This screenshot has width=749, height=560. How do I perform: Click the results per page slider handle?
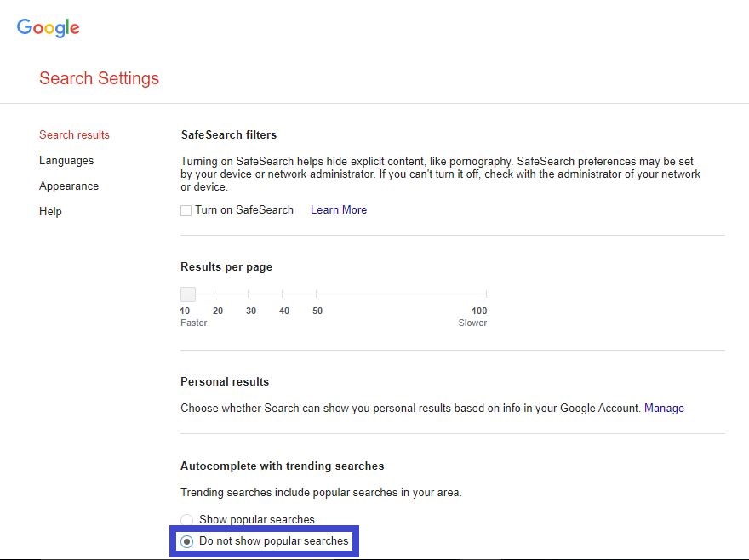pos(187,294)
